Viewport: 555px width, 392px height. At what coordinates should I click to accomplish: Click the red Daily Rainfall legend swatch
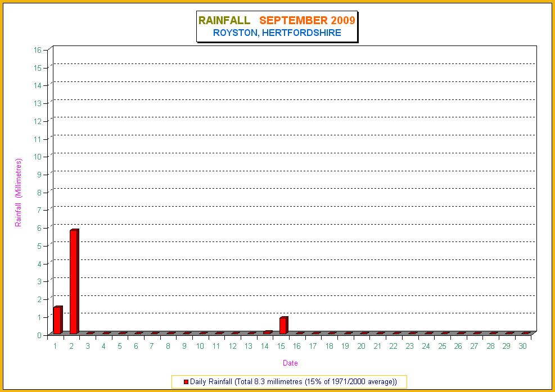(x=186, y=382)
